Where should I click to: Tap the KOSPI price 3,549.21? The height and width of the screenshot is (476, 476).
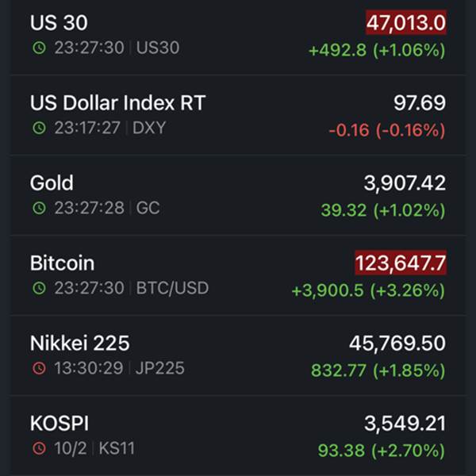(405, 424)
